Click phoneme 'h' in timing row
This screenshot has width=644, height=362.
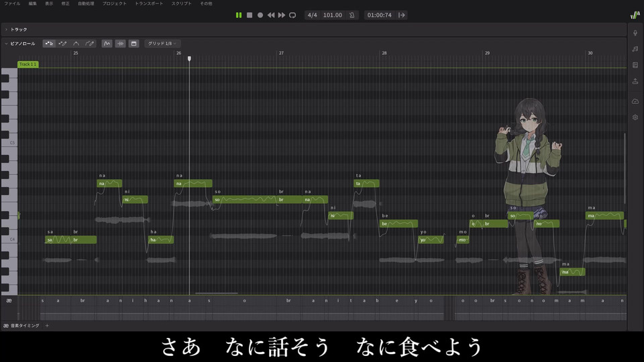point(146,301)
